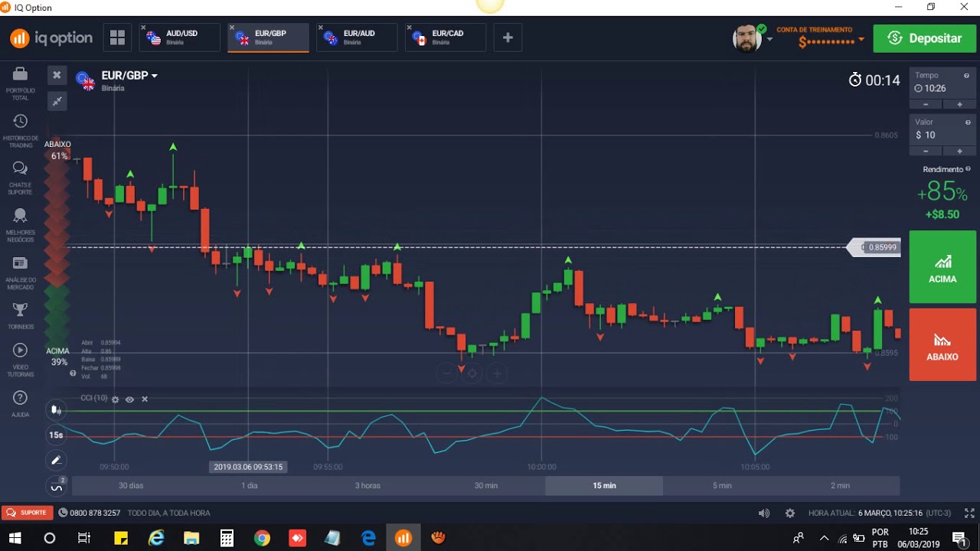Toggle fullscreen mode icon
Screen dimensions: 980x551
click(969, 513)
